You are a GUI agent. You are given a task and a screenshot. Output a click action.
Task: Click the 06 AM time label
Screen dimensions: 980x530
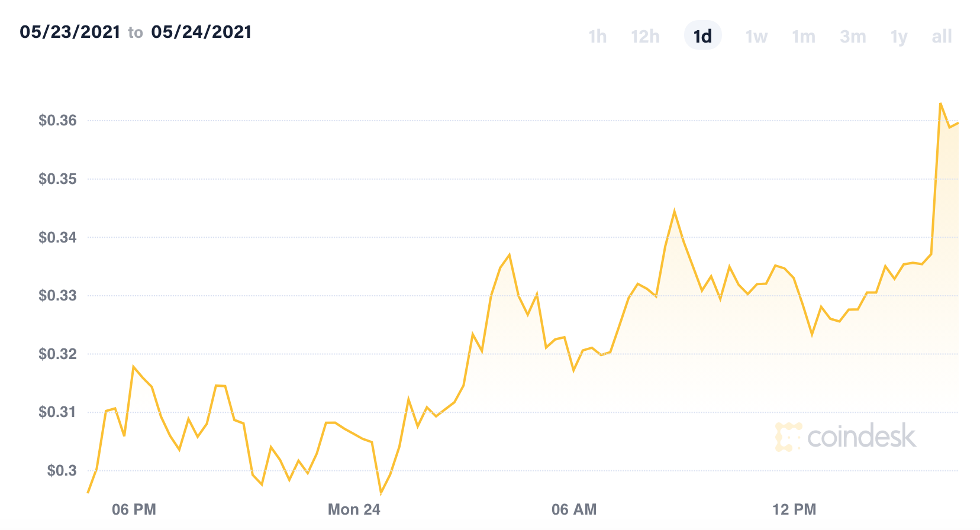coord(574,509)
